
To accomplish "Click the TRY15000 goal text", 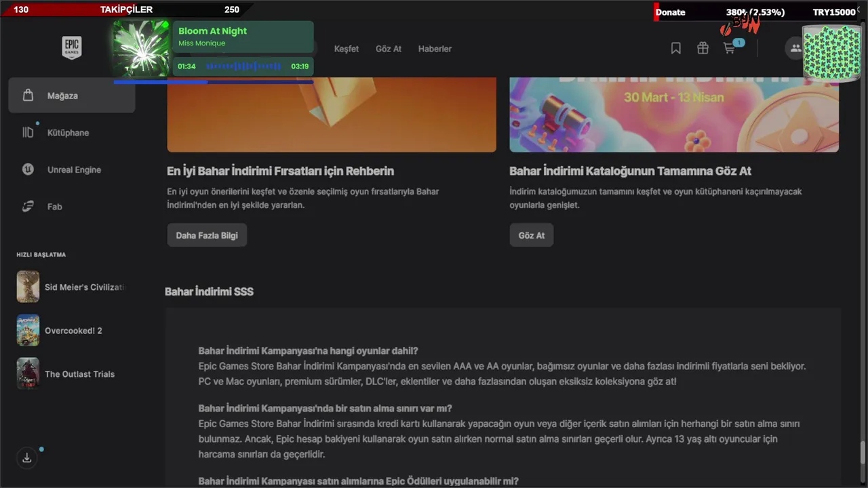I will click(834, 12).
